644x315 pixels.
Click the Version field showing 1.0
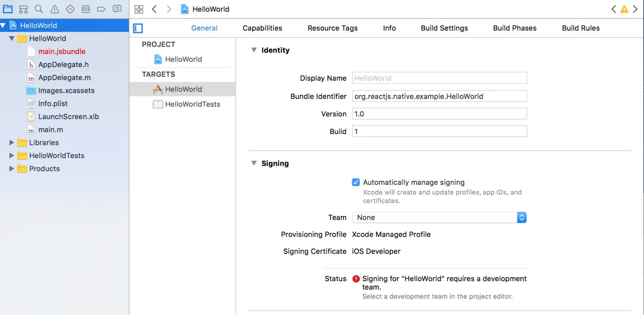coord(440,114)
